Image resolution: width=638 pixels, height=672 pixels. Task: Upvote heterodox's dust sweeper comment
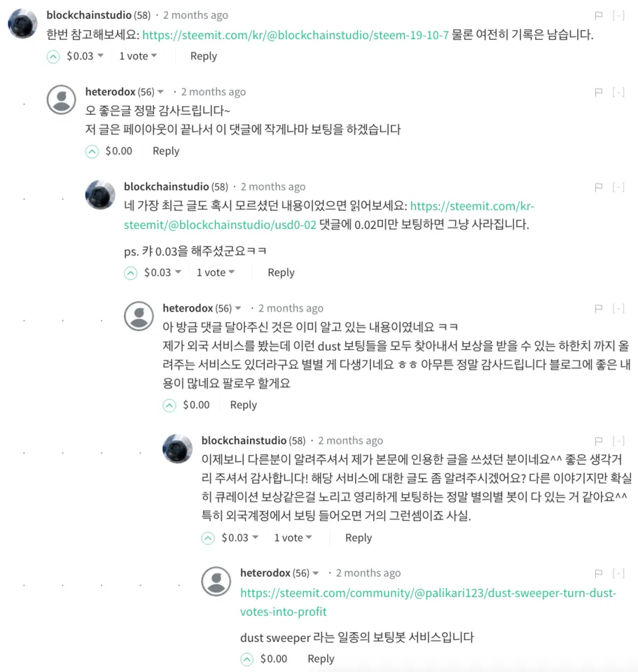point(247,659)
